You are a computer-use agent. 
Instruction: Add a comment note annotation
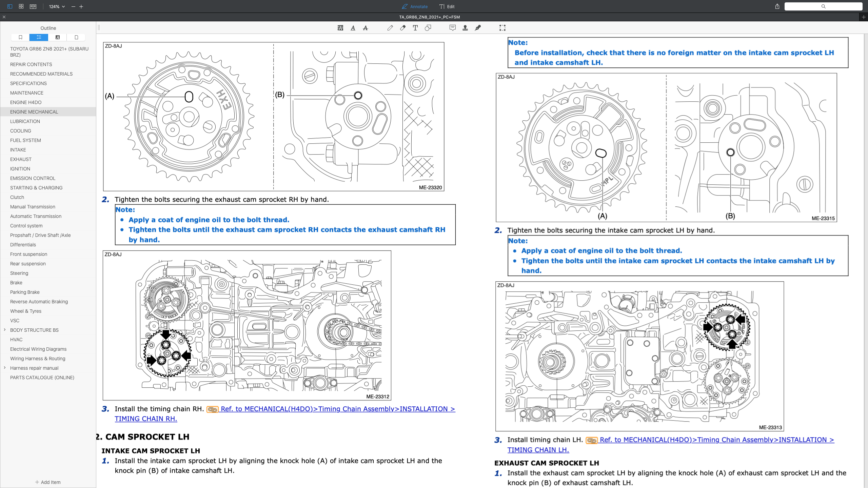(452, 28)
